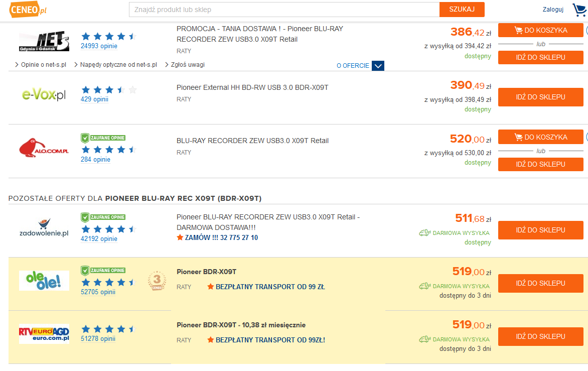Open the 42192 opinie reviews link

99,238
